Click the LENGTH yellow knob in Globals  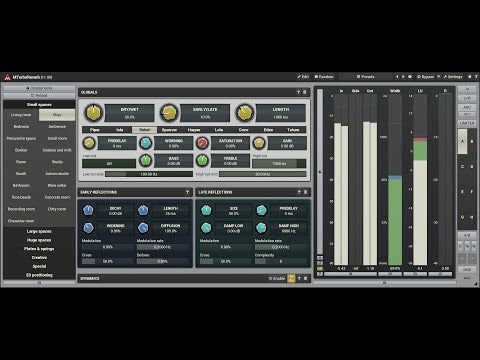(x=245, y=112)
